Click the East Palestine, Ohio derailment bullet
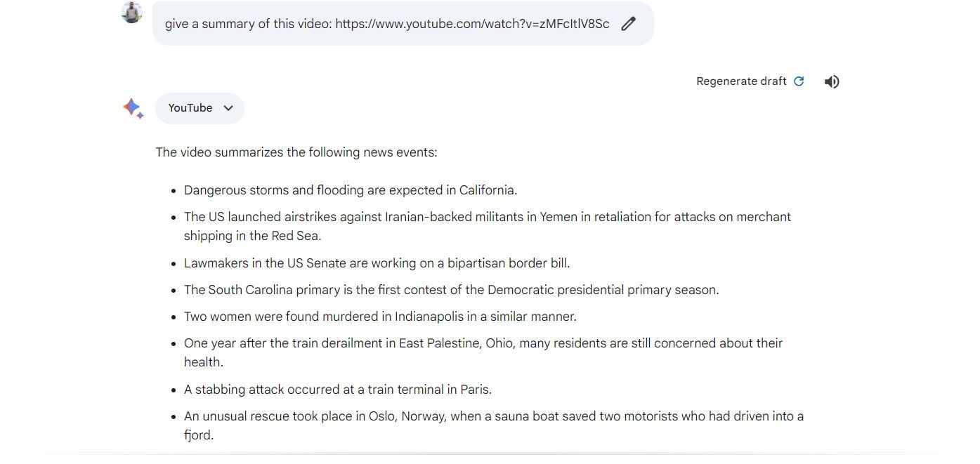The image size is (980, 464). pyautogui.click(x=483, y=343)
